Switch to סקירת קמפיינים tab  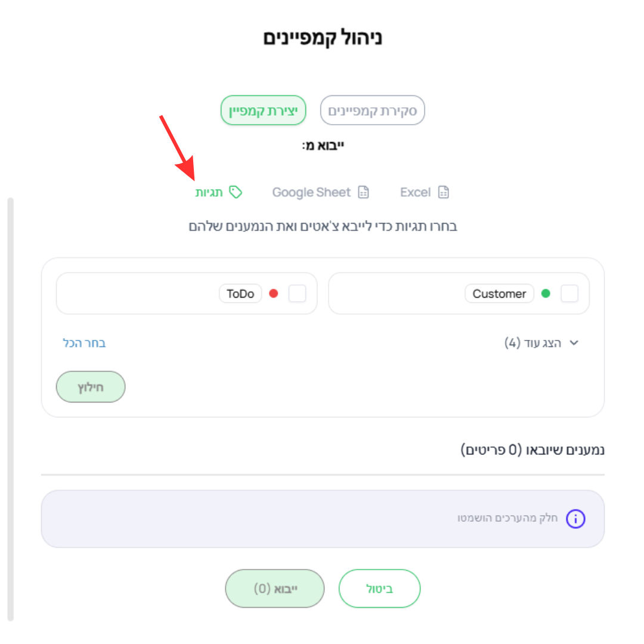pos(373,110)
